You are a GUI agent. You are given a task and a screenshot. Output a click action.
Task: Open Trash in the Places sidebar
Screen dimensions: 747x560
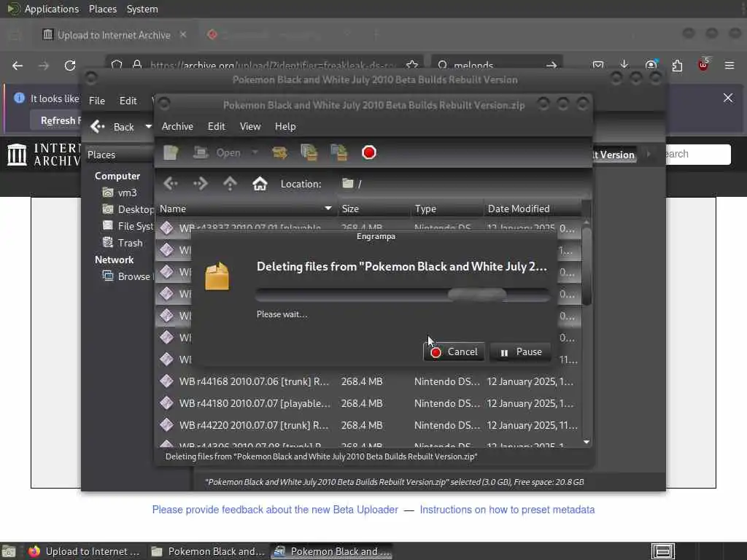click(x=123, y=243)
